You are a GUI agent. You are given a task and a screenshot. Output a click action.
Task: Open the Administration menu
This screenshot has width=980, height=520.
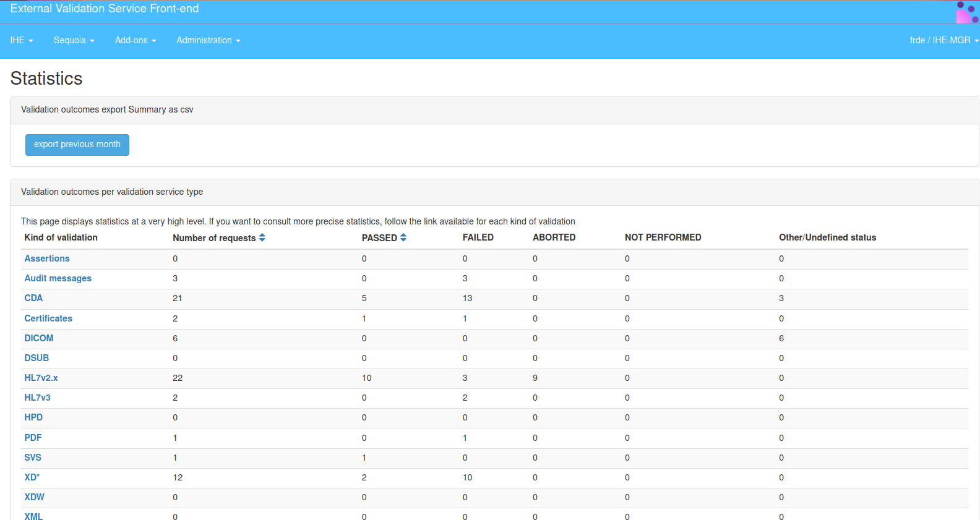pyautogui.click(x=208, y=40)
